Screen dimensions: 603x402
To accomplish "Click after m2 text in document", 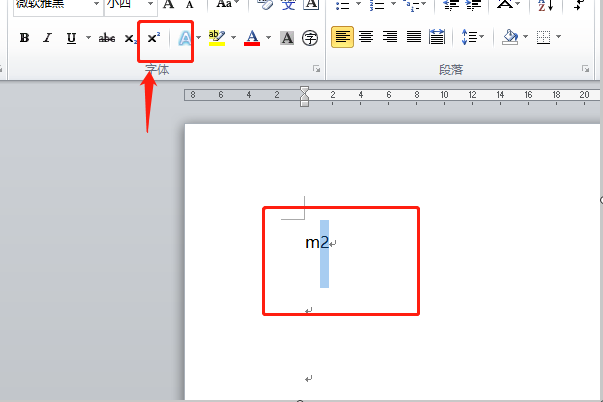I will point(331,243).
